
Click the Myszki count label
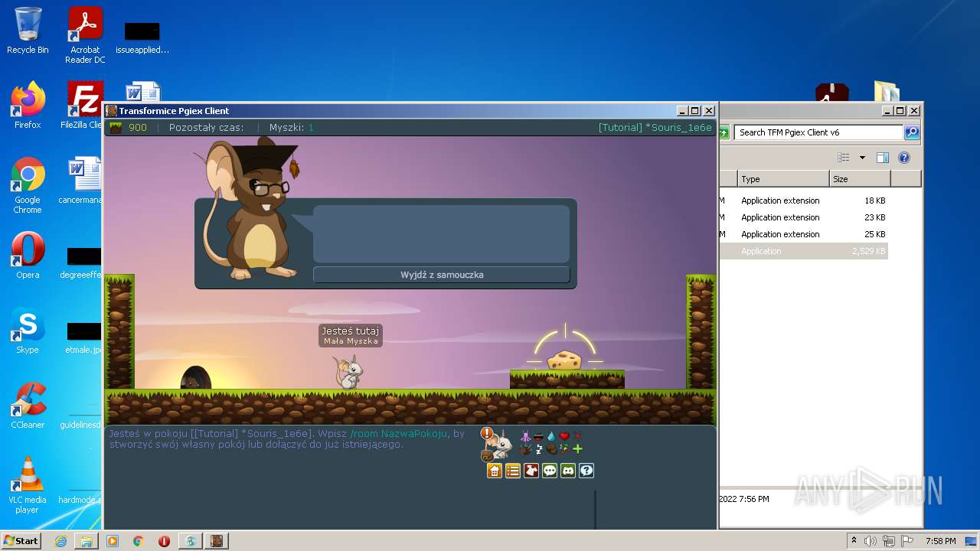click(292, 128)
